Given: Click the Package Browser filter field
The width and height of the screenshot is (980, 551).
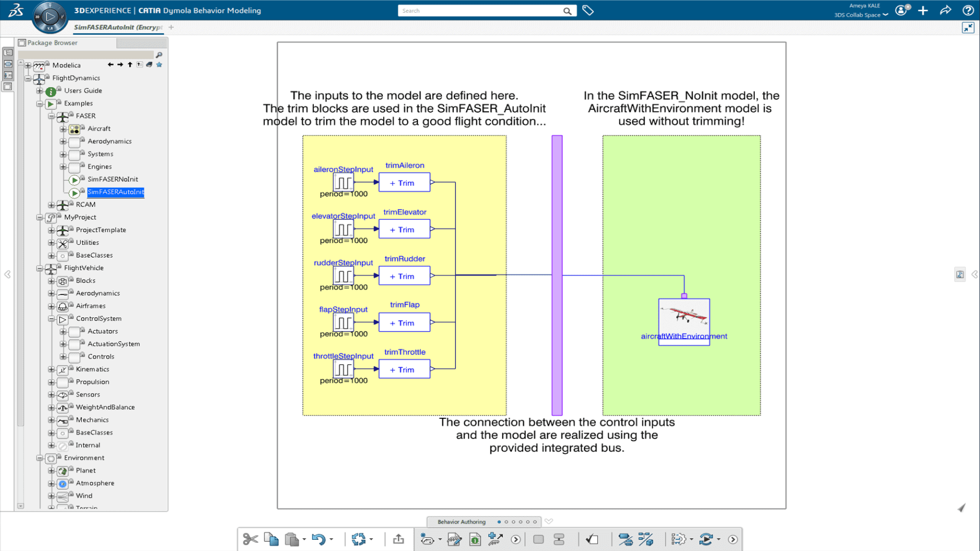Looking at the screenshot, I should [86, 55].
